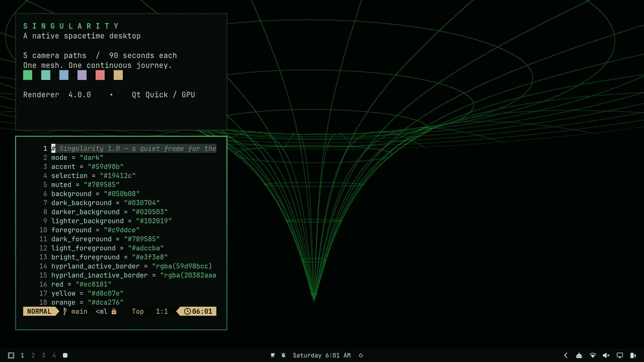
Task: Click the hyprland_active_border line
Action: pos(132,267)
